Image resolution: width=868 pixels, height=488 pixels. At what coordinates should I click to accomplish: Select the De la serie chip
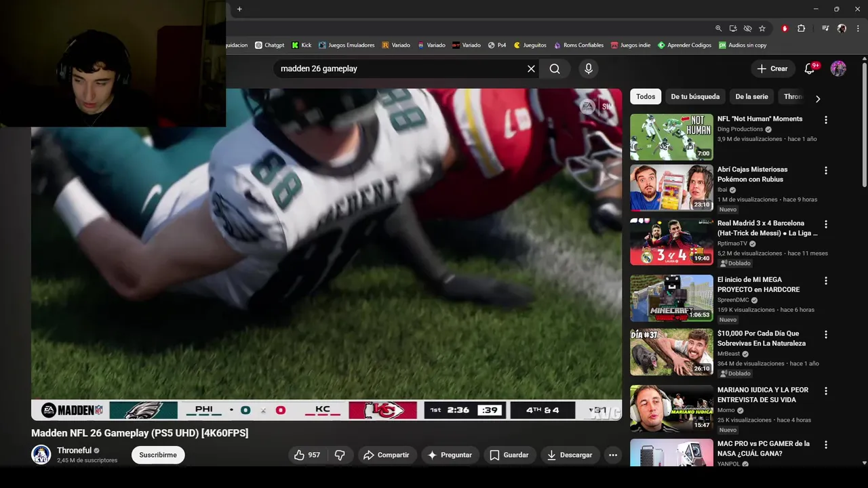tap(751, 97)
